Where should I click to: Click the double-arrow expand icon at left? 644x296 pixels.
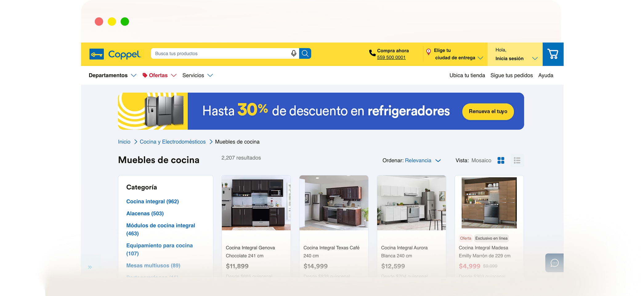pos(90,267)
